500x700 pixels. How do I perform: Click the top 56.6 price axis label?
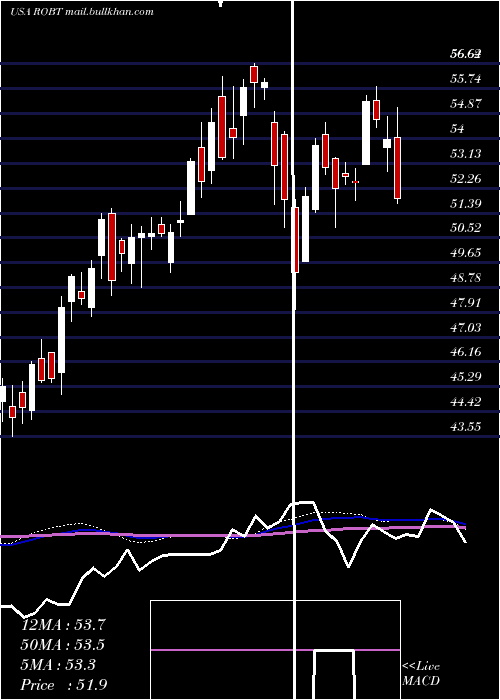click(466, 54)
